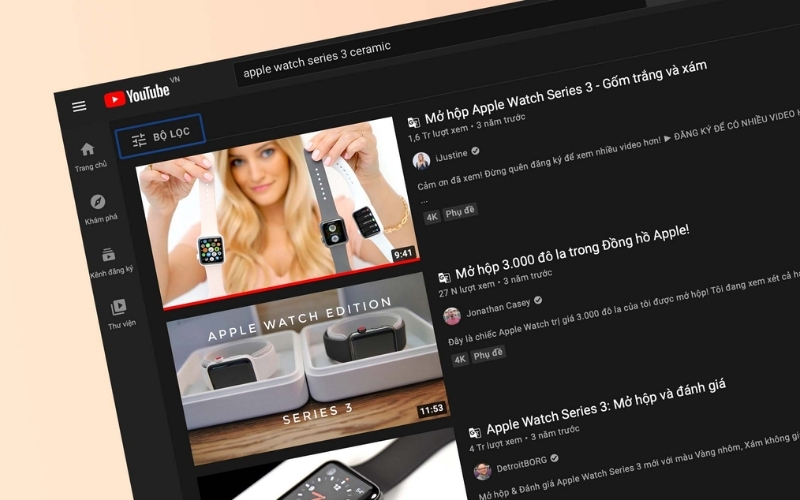Viewport: 800px width, 500px height.
Task: Click the text 27 N lượt xem • 3 năm trước
Action: [495, 283]
